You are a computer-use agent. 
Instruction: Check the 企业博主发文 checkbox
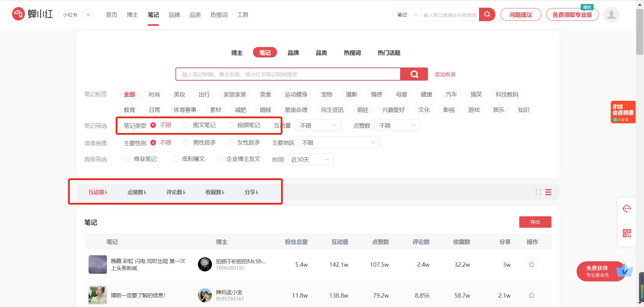tap(219, 159)
